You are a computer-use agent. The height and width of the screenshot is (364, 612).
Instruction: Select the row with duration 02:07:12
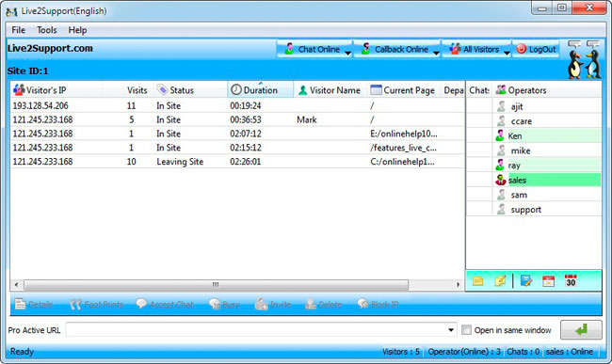[x=237, y=134]
